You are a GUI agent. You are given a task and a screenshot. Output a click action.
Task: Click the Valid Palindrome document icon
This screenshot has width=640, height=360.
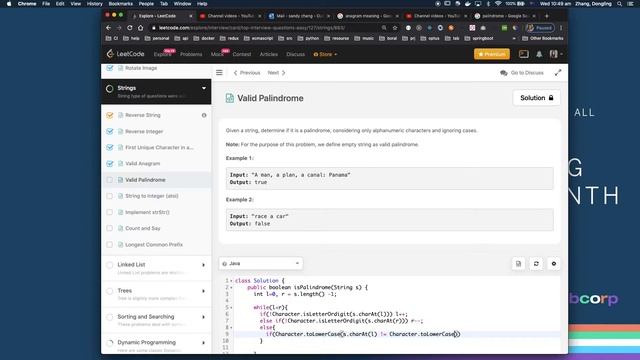230,98
